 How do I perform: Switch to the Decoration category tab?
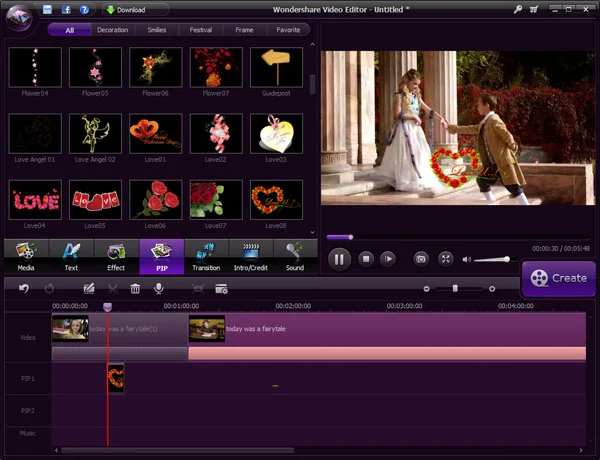112,30
